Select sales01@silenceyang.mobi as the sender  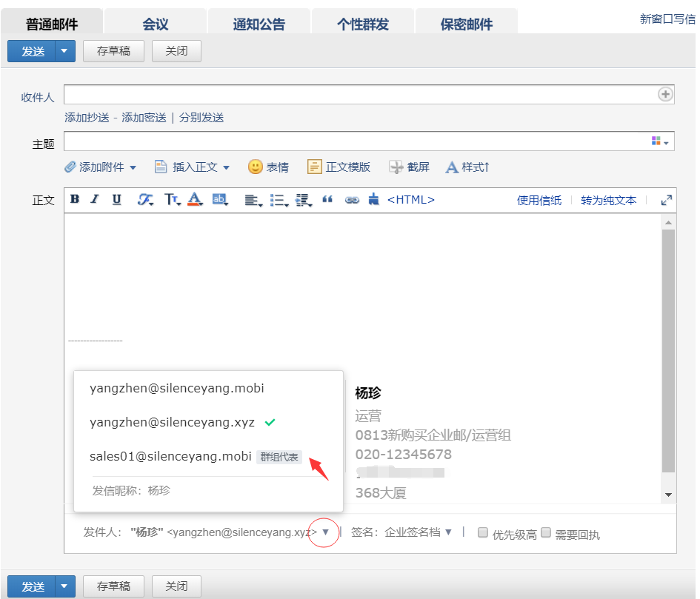(170, 457)
